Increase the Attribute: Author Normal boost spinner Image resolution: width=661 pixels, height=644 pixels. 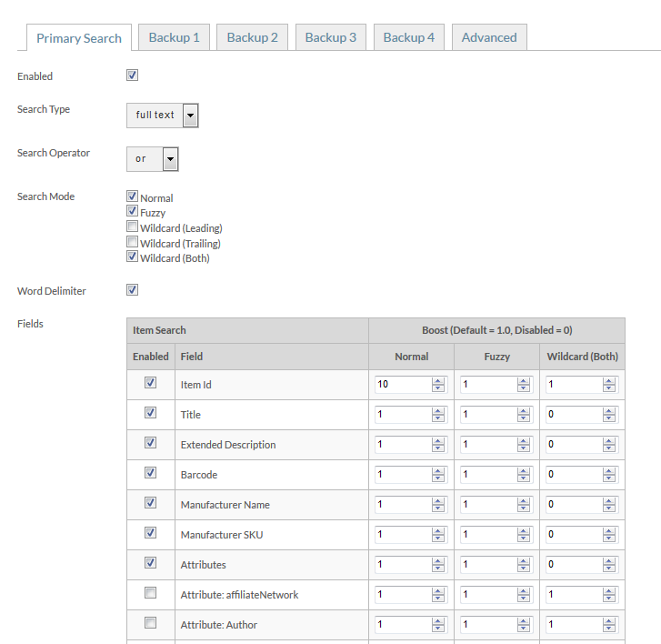[x=438, y=620]
